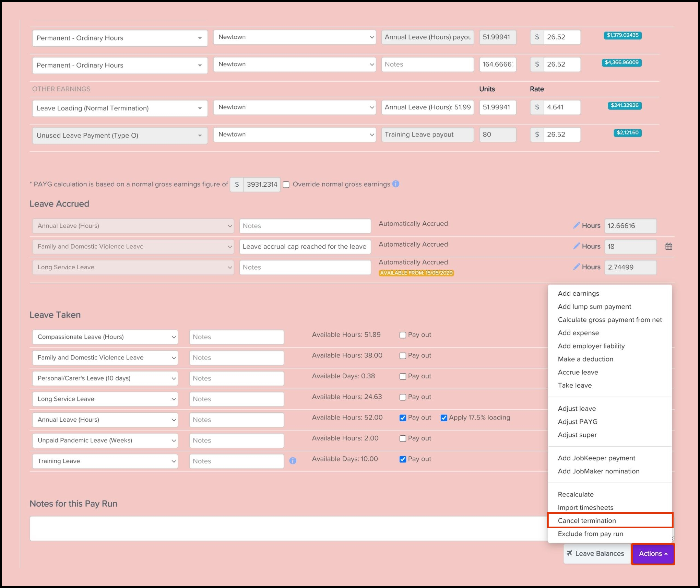Click the info icon next to Training Leave notes
This screenshot has height=588, width=700.
tap(293, 461)
